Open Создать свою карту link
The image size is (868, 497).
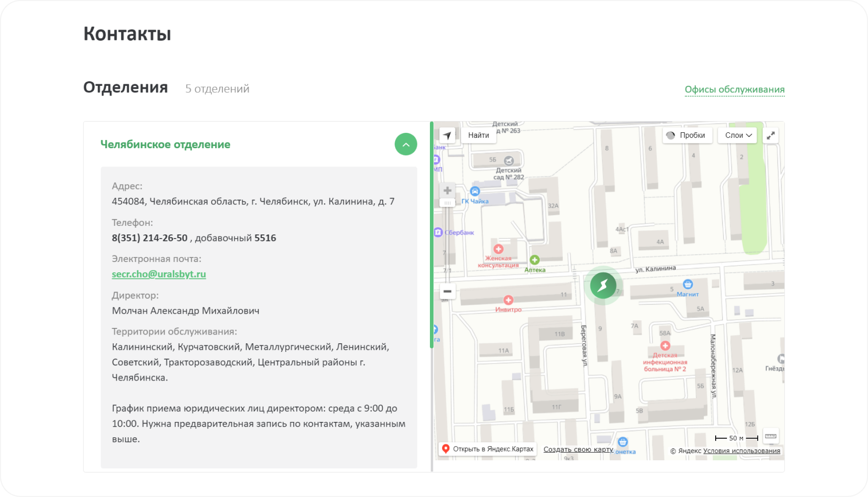pos(578,449)
